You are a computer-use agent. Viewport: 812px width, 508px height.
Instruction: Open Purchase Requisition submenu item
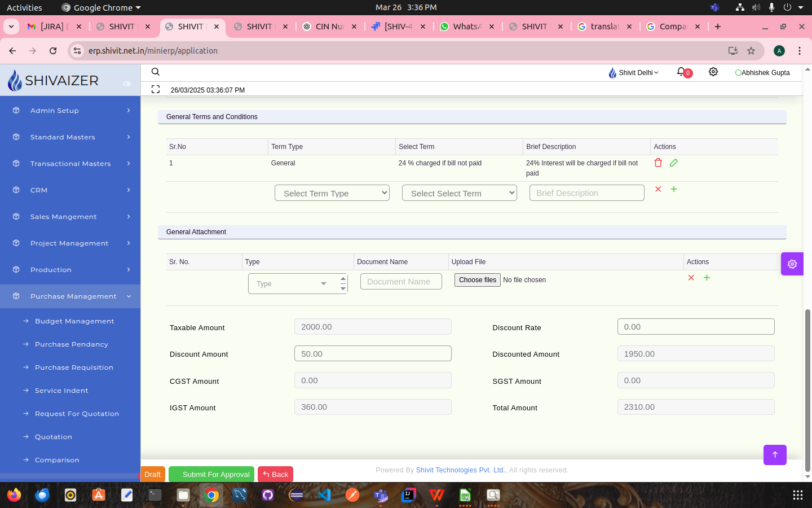74,367
